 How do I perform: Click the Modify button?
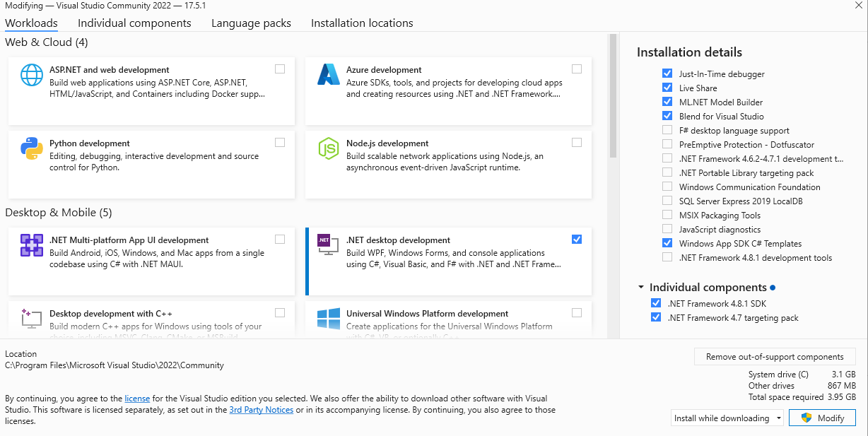(x=823, y=418)
